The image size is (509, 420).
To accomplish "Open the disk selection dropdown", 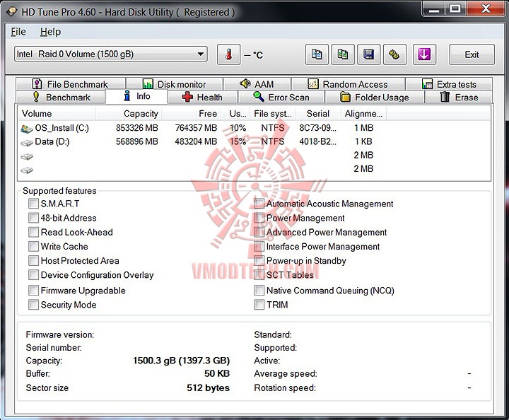I will pos(111,54).
